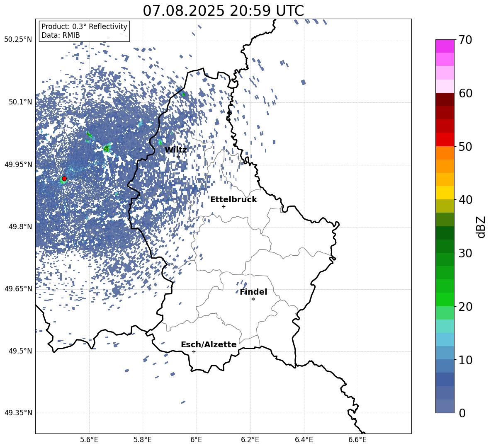
Task: Click the 6°E longitude label
Action: point(196,440)
